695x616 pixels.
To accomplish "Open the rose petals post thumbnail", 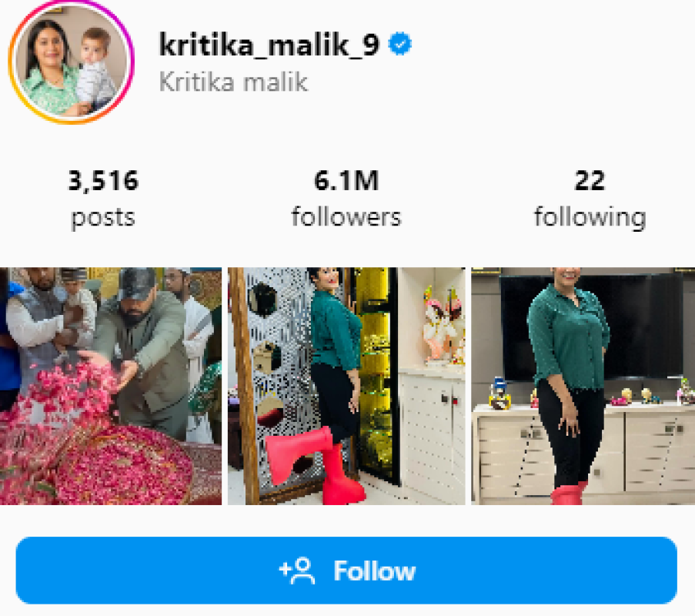I will pos(111,386).
